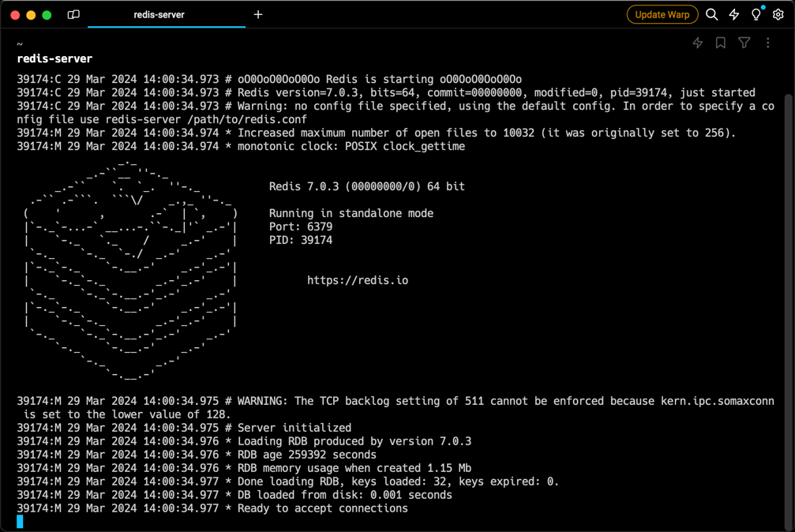Image resolution: width=795 pixels, height=532 pixels.
Task: Open Warp settings gear
Action: pyautogui.click(x=778, y=15)
